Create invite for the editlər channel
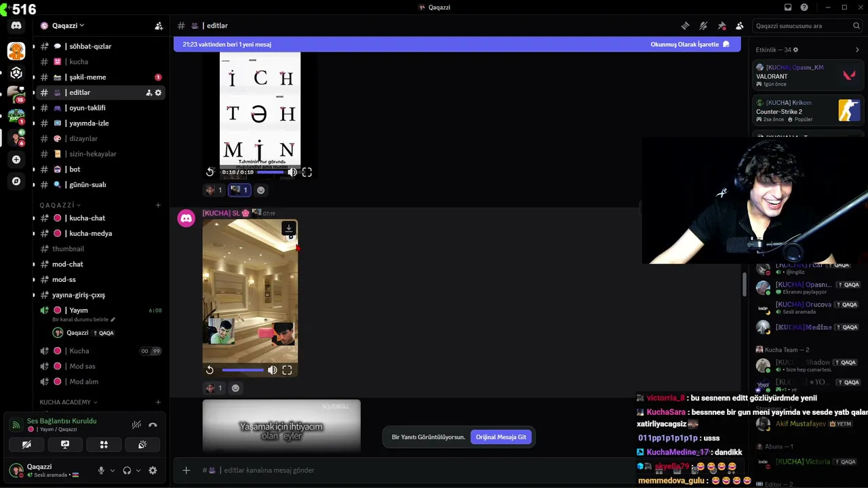Viewport: 868px width, 488px height. [x=149, y=93]
